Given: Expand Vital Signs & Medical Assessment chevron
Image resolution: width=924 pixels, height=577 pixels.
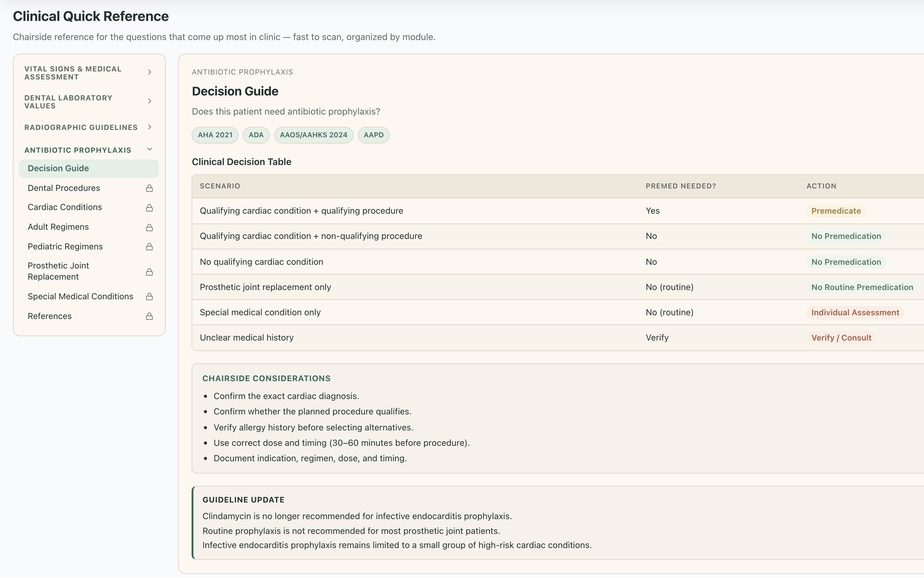Looking at the screenshot, I should (x=150, y=72).
